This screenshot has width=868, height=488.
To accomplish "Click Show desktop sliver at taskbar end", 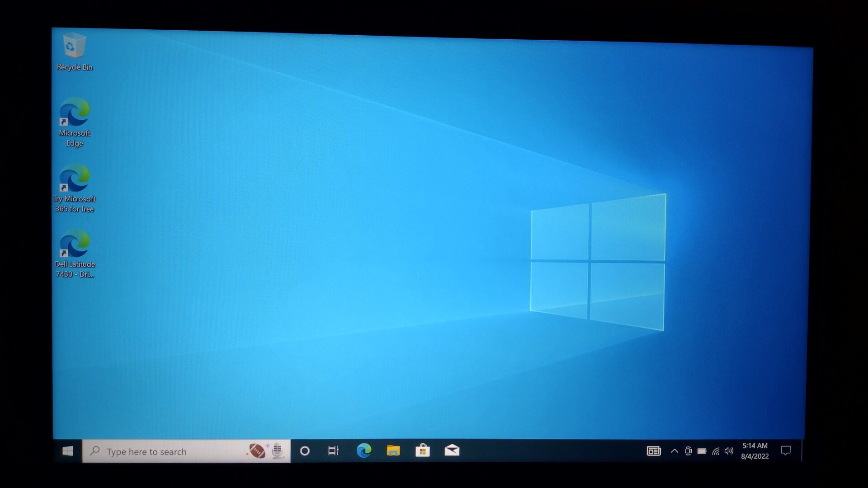I will (802, 451).
